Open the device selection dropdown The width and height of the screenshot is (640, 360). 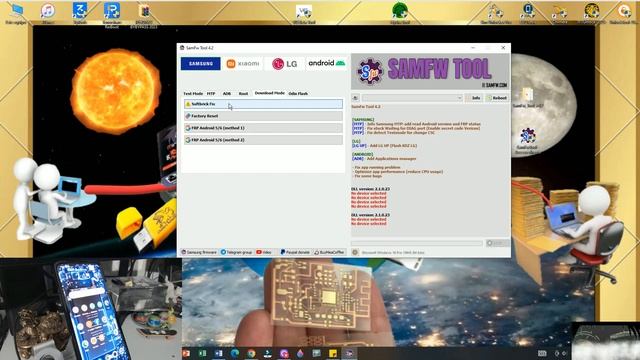tap(412, 98)
